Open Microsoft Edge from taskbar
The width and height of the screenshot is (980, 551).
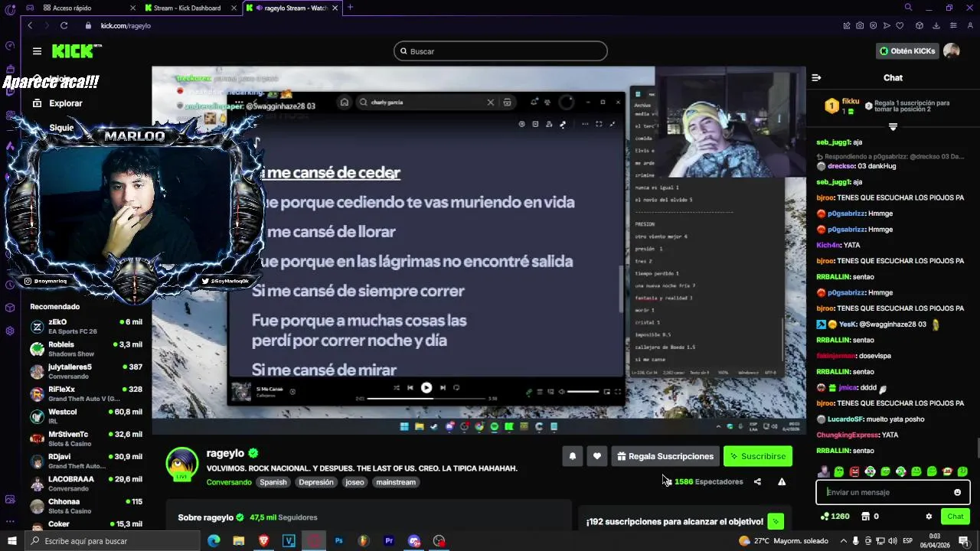(214, 541)
